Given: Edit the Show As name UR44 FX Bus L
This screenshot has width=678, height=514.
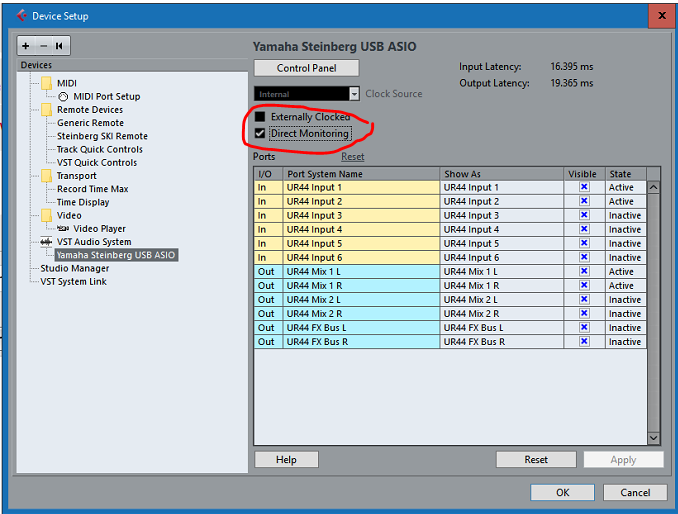Looking at the screenshot, I should click(x=502, y=328).
